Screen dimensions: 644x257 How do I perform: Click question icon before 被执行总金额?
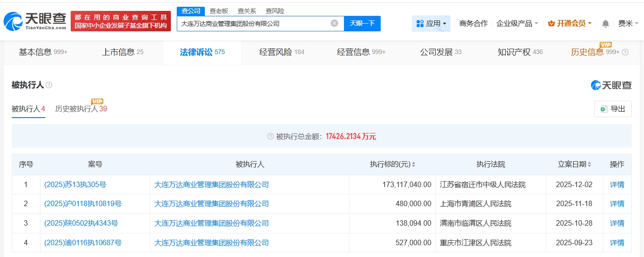(271, 136)
